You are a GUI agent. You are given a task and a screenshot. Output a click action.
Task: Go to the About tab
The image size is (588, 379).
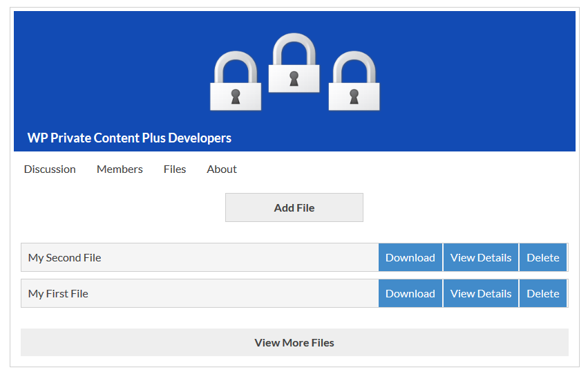(222, 169)
